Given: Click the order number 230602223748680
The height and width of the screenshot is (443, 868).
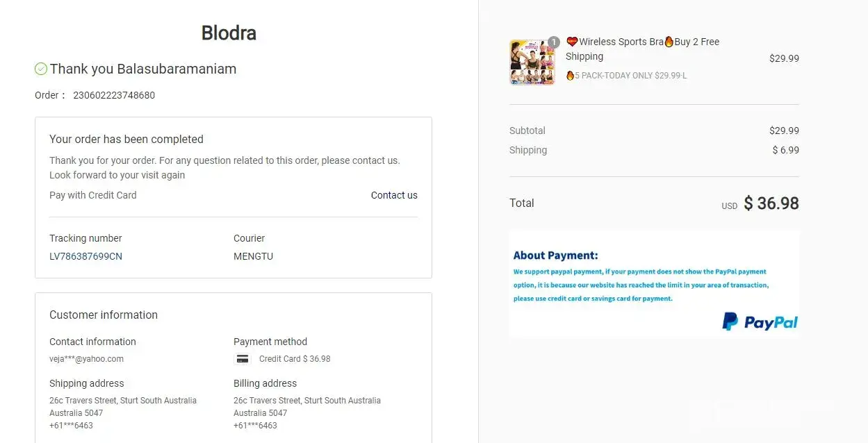Looking at the screenshot, I should tap(114, 95).
